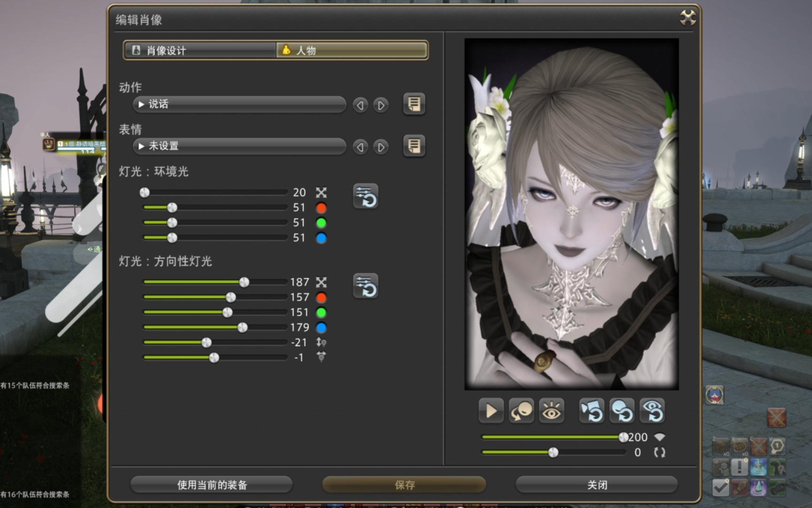This screenshot has width=812, height=508.
Task: Select previous expression with left arrow
Action: coord(360,147)
